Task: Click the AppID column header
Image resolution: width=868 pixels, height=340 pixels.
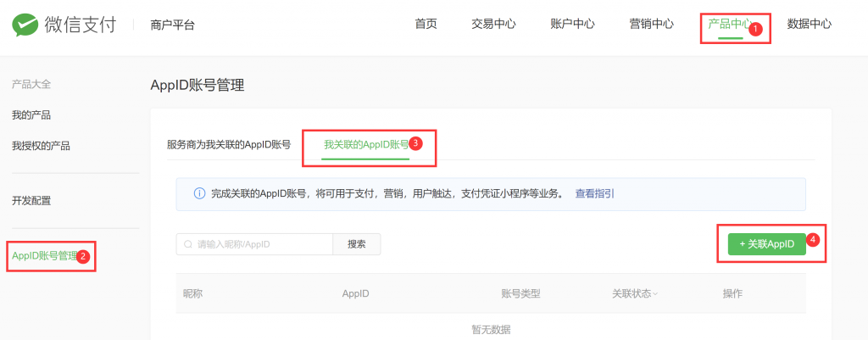Action: pyautogui.click(x=355, y=293)
